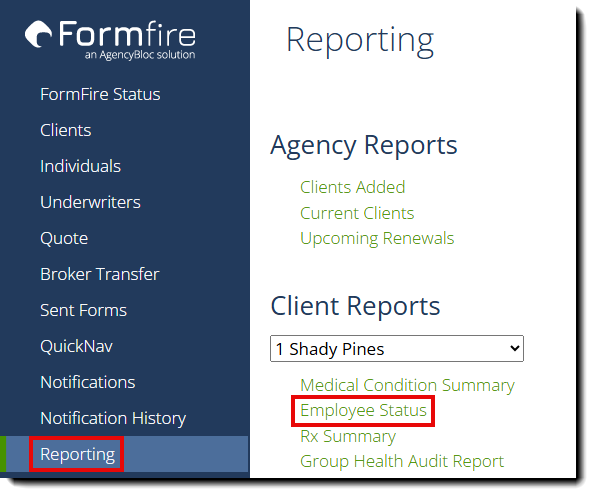591x495 pixels.
Task: Open FormFire Status in sidebar
Action: (x=100, y=94)
